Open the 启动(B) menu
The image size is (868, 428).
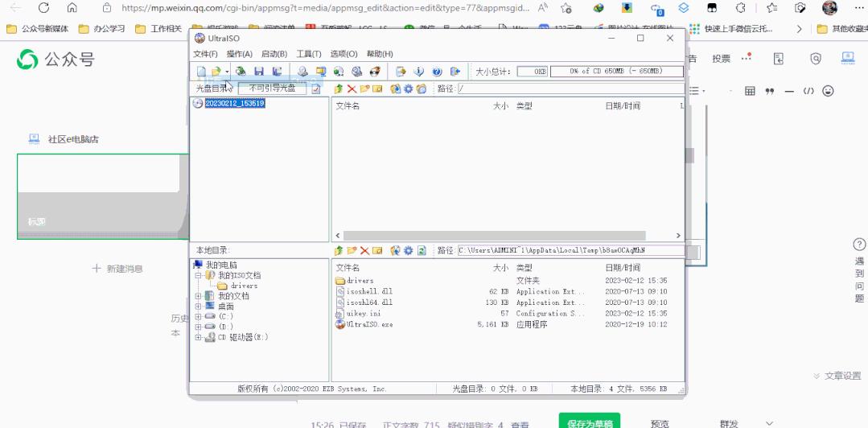tap(274, 54)
